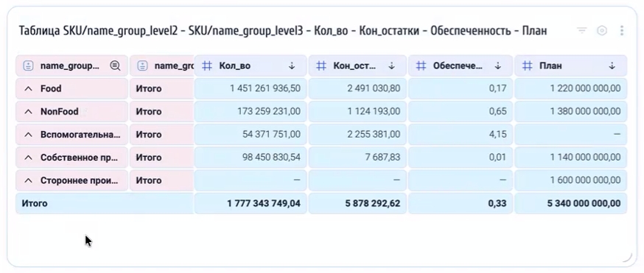This screenshot has width=644, height=273.
Task: Click the total 1 777 343 749,04
Action: [x=264, y=203]
